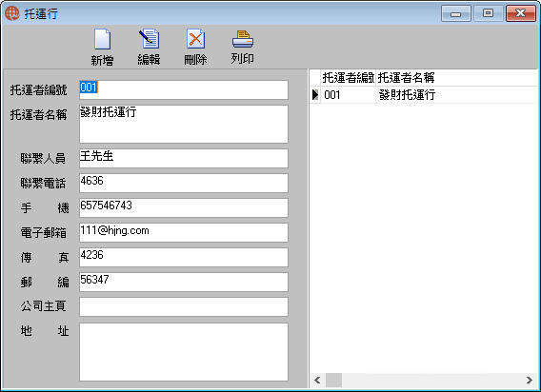Click the left scroll arrow of grid

pos(317,380)
